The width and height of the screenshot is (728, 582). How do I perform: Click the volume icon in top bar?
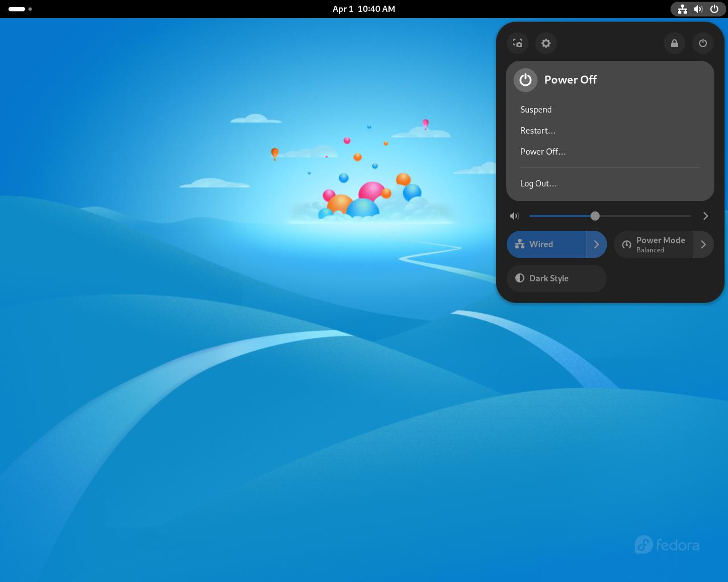698,9
